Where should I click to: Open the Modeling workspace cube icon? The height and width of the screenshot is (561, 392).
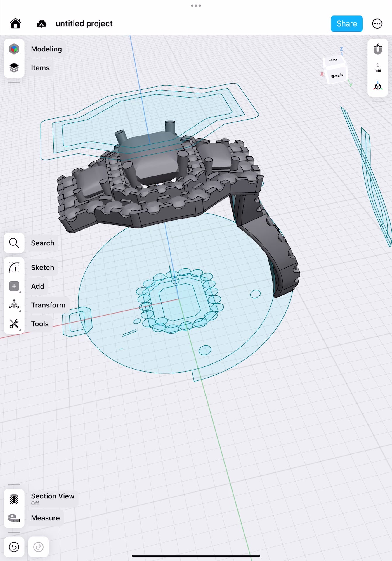(x=14, y=49)
